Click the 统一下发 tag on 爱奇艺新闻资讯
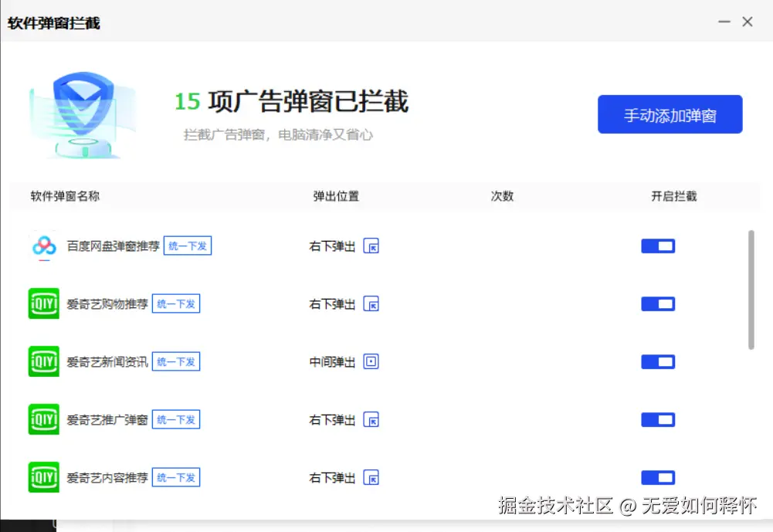The image size is (773, 532). point(176,361)
